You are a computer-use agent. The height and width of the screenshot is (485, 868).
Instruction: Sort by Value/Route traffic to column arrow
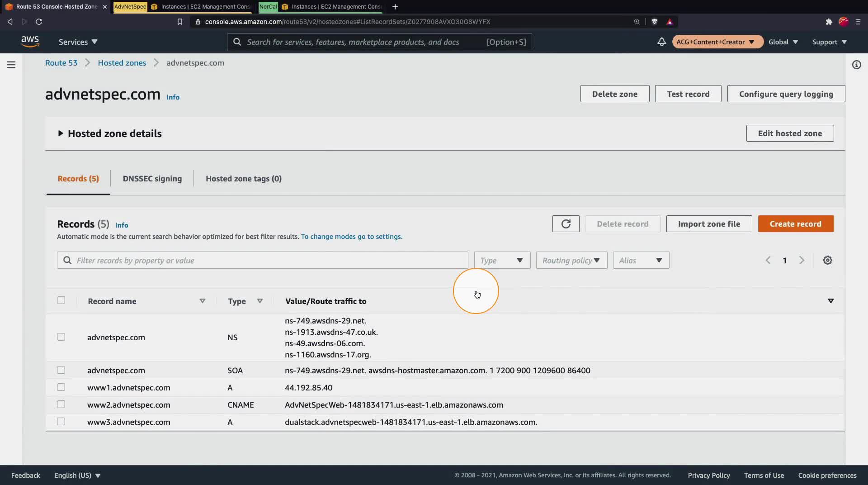(x=830, y=301)
